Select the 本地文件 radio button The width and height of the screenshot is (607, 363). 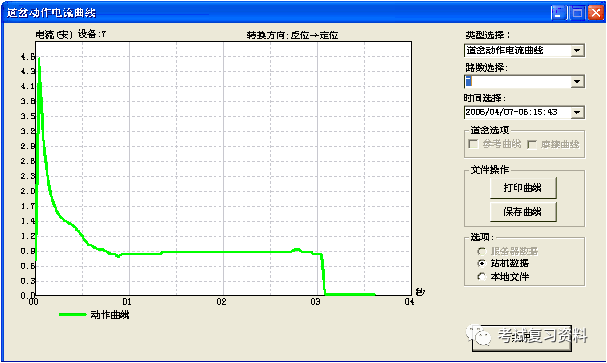tap(481, 277)
